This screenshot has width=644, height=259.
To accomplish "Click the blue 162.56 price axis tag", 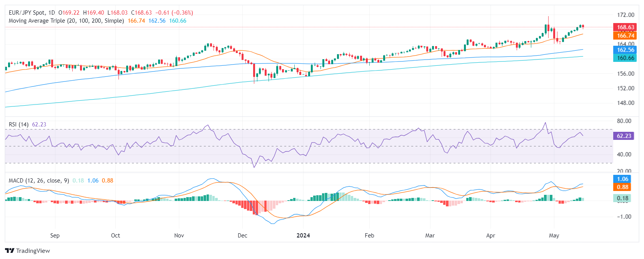I will point(626,50).
